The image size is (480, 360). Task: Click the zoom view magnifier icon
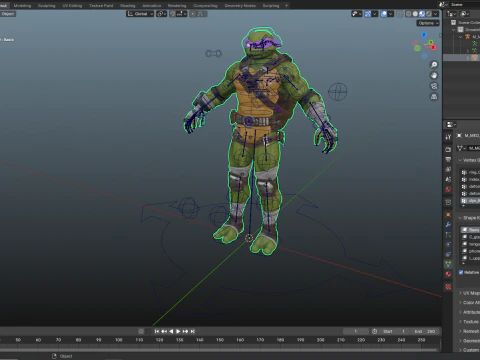(x=434, y=64)
